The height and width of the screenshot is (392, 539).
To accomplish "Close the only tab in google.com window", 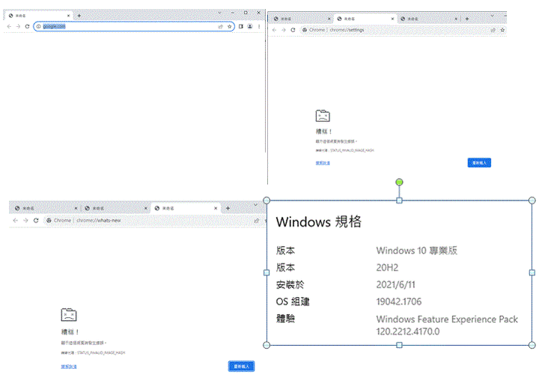I will click(x=68, y=16).
